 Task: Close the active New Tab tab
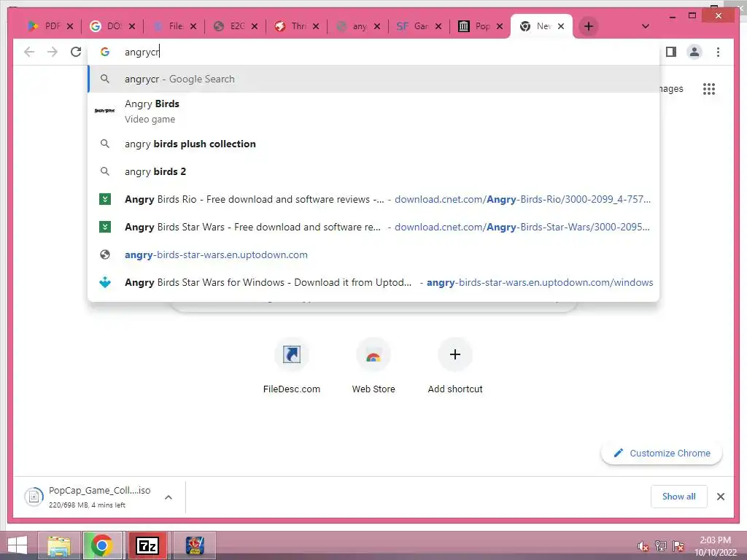561,26
